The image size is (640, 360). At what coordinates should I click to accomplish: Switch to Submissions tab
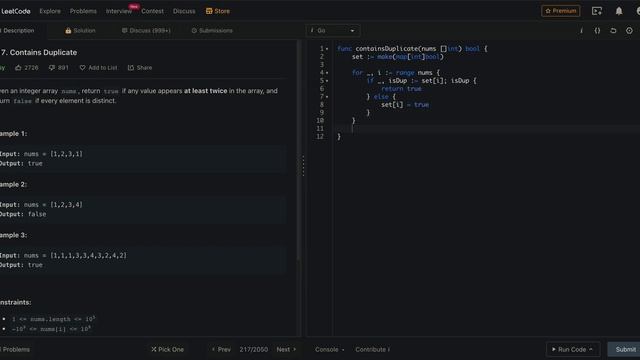tap(212, 31)
